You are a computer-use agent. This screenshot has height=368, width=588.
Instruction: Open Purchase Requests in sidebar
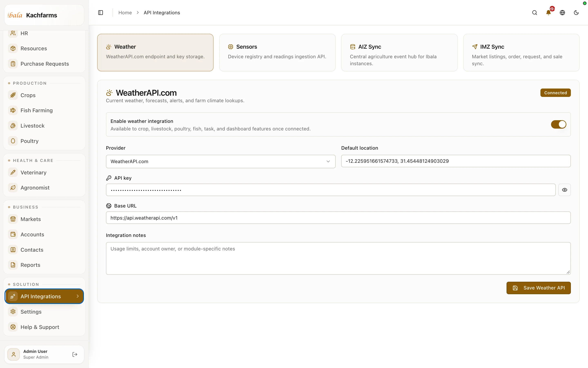point(44,64)
